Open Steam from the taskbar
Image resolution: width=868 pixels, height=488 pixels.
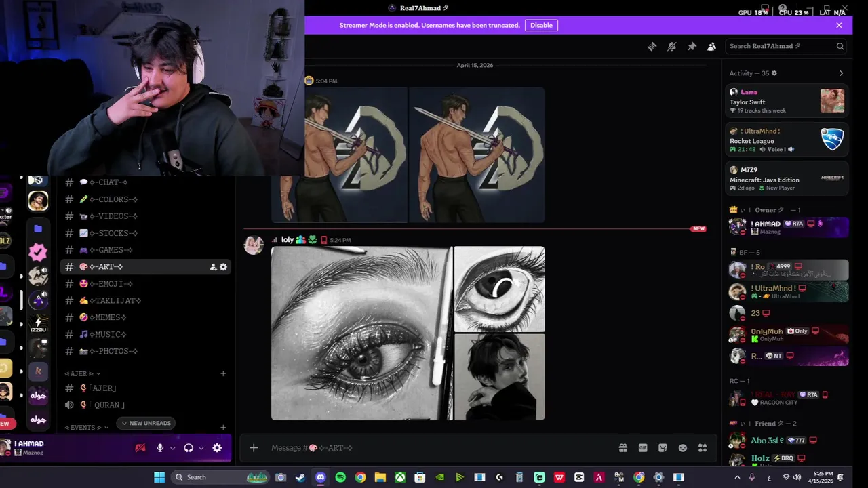tap(300, 477)
